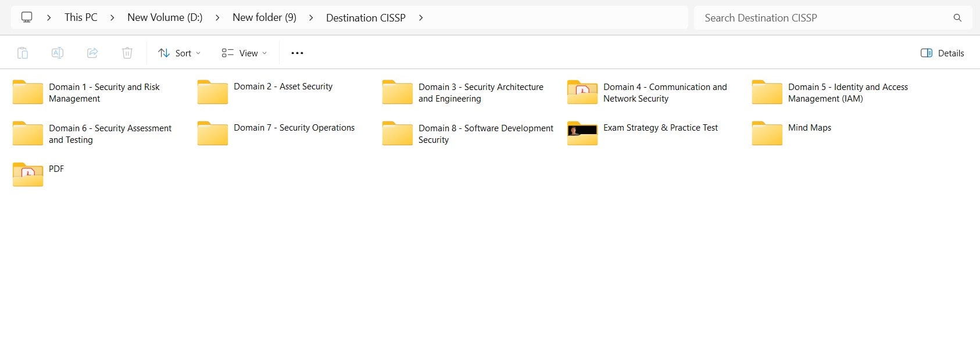
Task: Navigate to This PC breadcrumb
Action: pos(81,17)
